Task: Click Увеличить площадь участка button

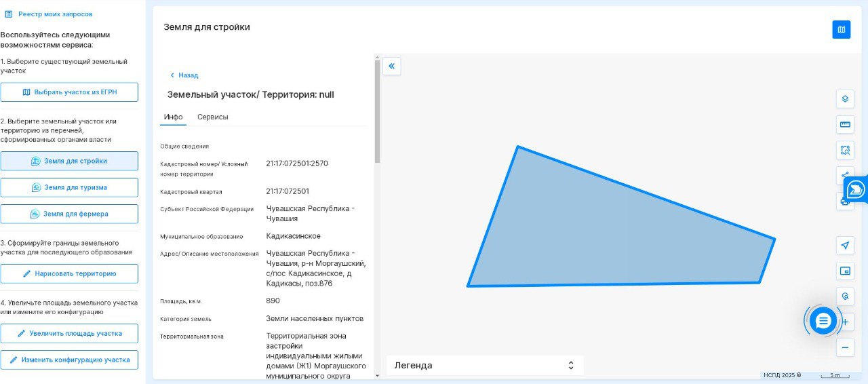Action: (69, 334)
